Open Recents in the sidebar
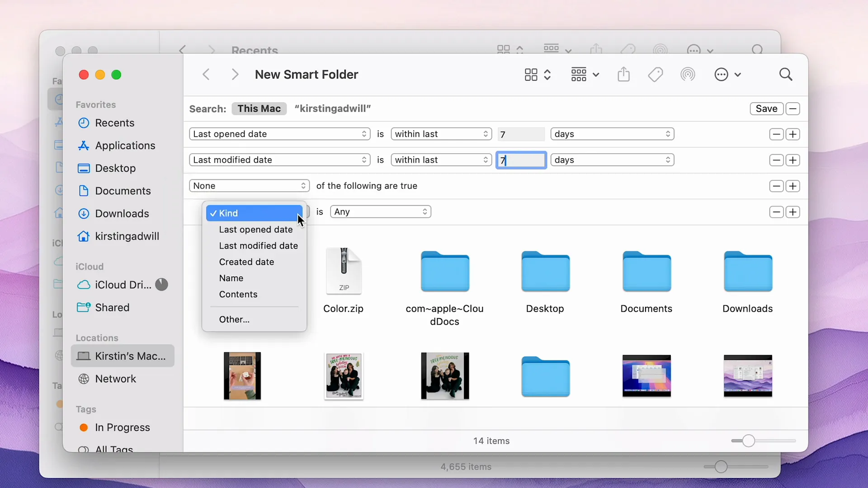 pos(122,123)
